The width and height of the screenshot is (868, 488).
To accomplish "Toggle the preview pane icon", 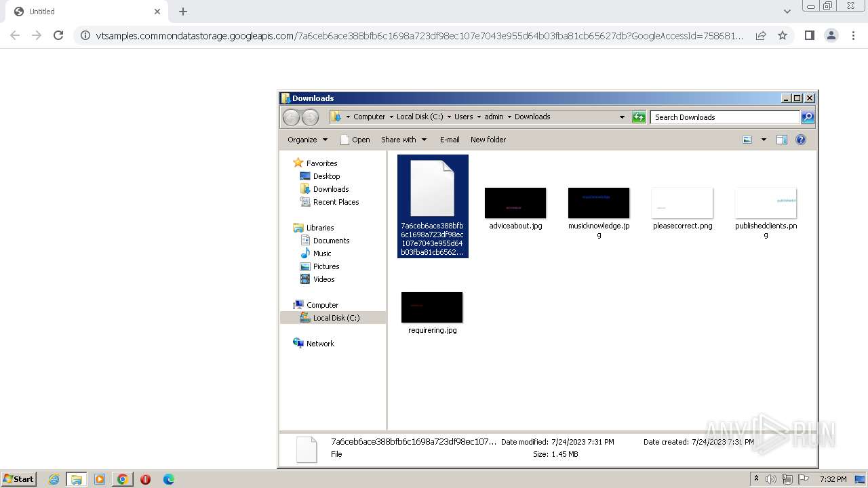I will 782,140.
